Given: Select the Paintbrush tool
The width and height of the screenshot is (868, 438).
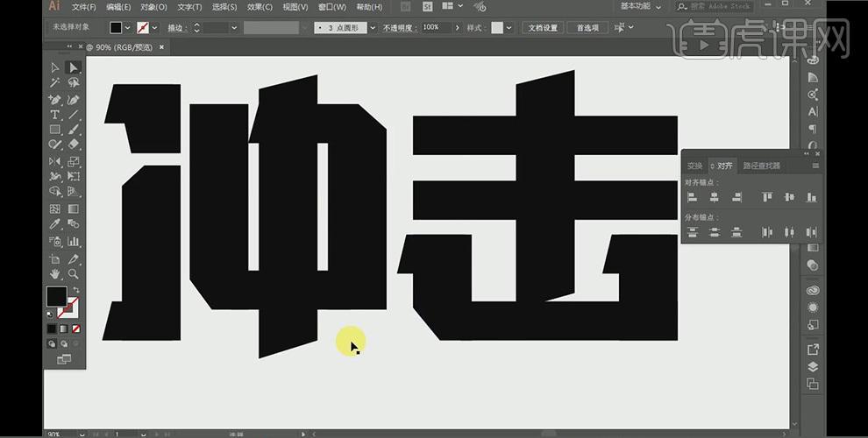Looking at the screenshot, I should (x=73, y=130).
